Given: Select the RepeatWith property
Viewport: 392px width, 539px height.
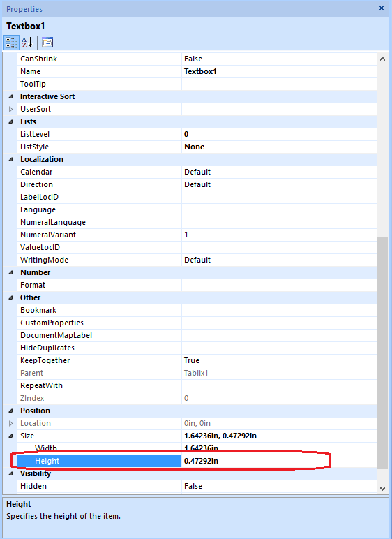Looking at the screenshot, I should 41,385.
